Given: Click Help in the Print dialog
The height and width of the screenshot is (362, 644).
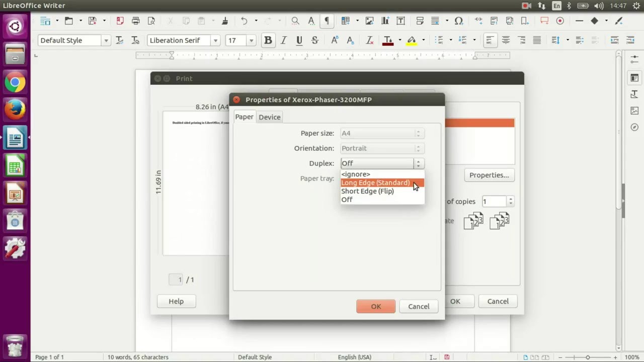Looking at the screenshot, I should tap(176, 301).
